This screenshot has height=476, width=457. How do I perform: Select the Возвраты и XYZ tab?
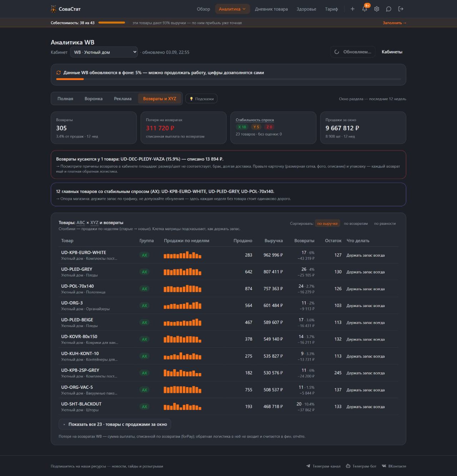coord(160,99)
